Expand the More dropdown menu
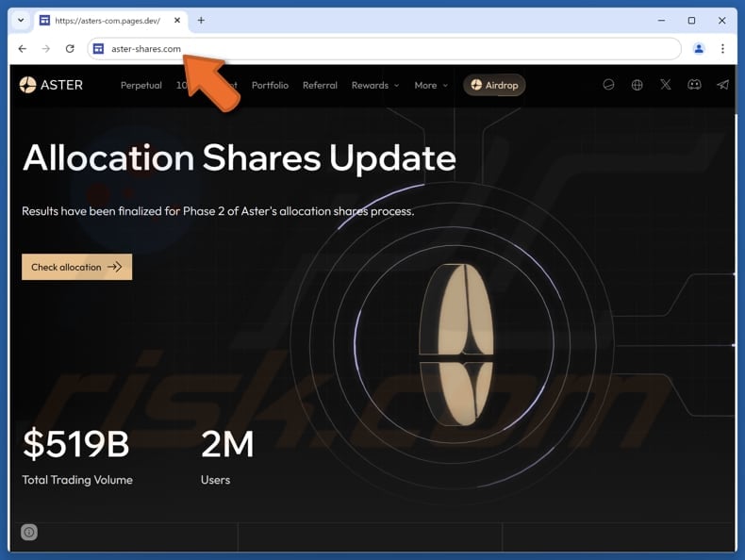The height and width of the screenshot is (560, 745). coord(431,85)
